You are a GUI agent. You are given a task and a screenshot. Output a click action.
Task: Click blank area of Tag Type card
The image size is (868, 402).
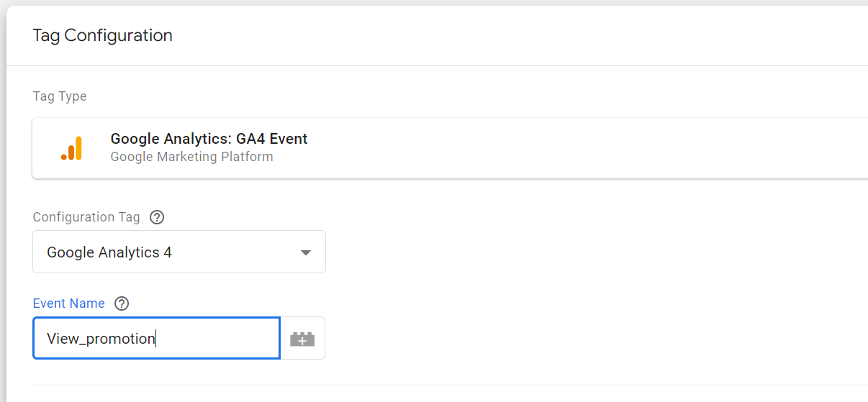pyautogui.click(x=576, y=148)
